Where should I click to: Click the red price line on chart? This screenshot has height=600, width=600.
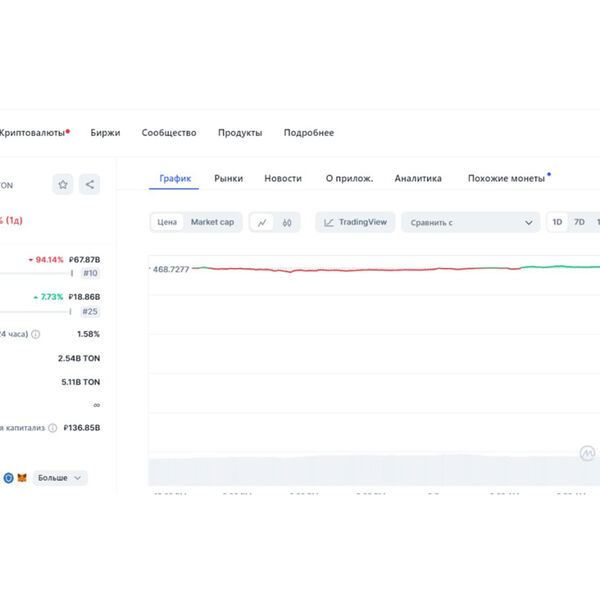coord(300,270)
